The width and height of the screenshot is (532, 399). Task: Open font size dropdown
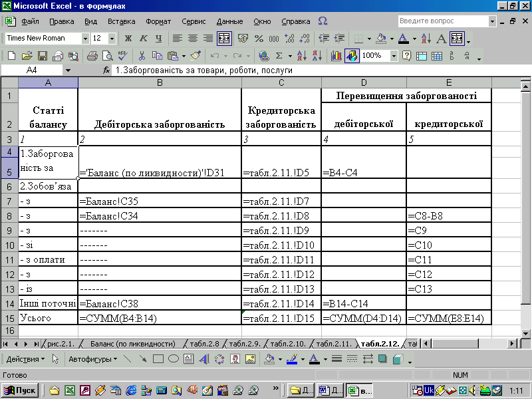pyautogui.click(x=112, y=39)
